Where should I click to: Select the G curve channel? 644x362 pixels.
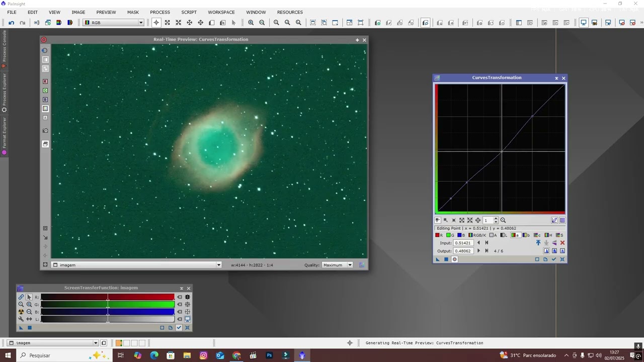click(x=450, y=235)
